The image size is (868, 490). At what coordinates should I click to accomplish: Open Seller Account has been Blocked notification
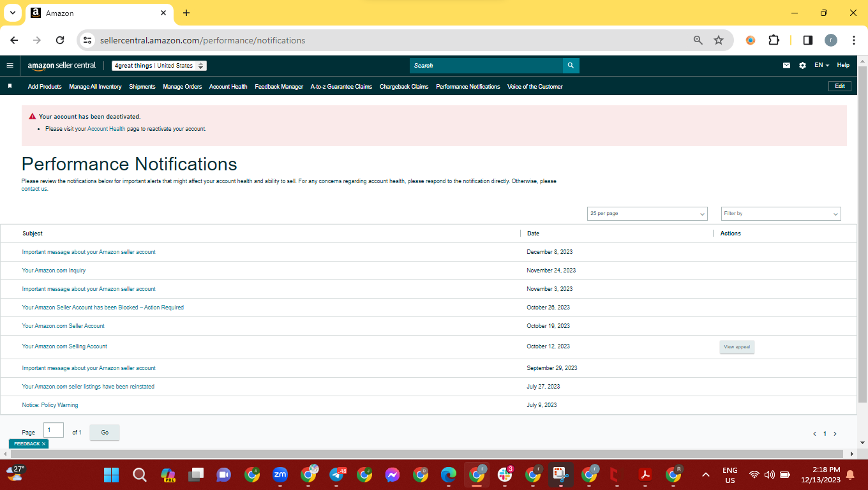pos(103,308)
